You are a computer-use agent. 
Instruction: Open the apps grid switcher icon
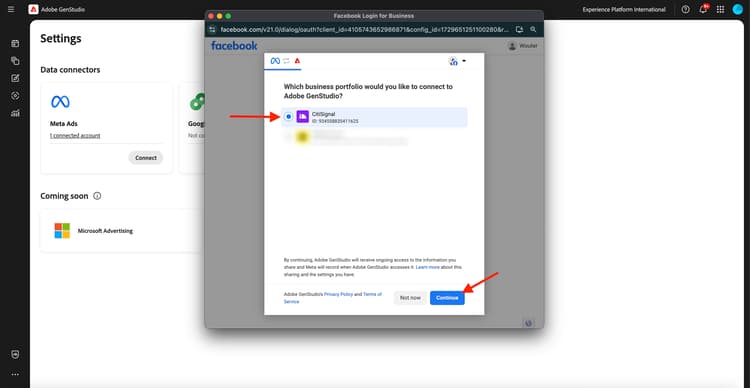pyautogui.click(x=720, y=9)
